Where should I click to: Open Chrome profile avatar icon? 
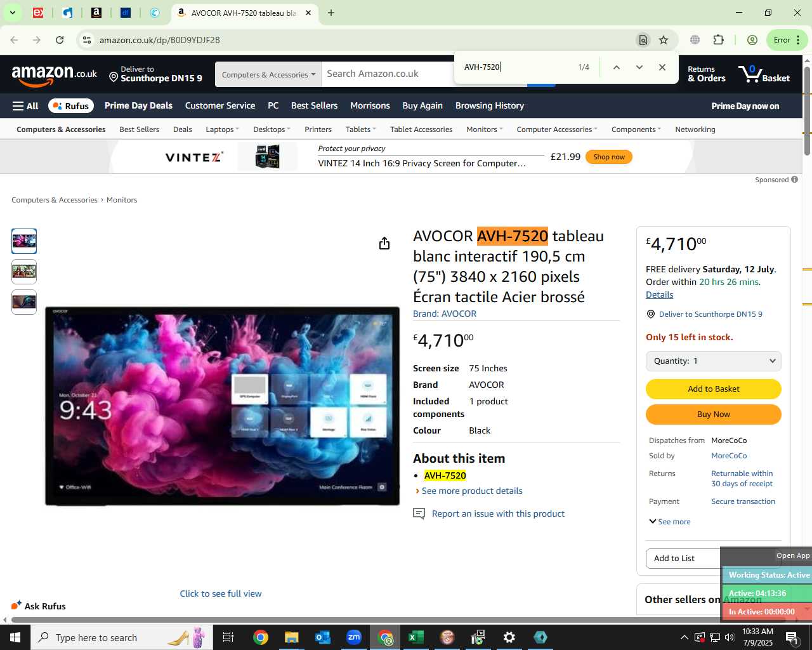(x=752, y=40)
